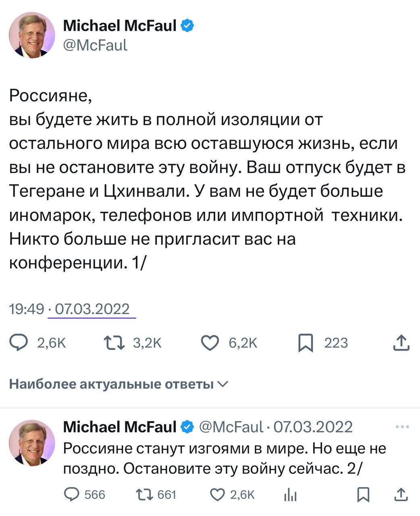Bookmark the reply tweet
This screenshot has height=516, width=420.
(363, 495)
